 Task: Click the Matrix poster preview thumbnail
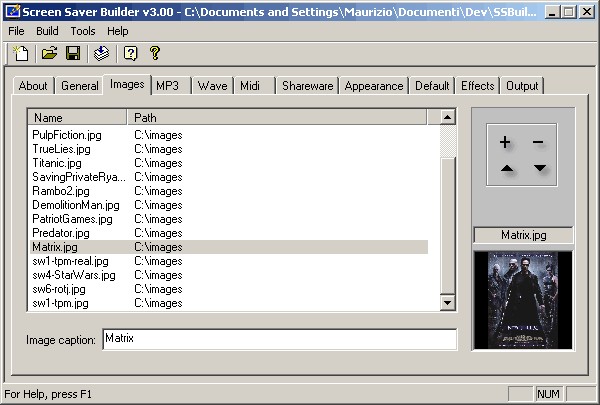pyautogui.click(x=523, y=300)
